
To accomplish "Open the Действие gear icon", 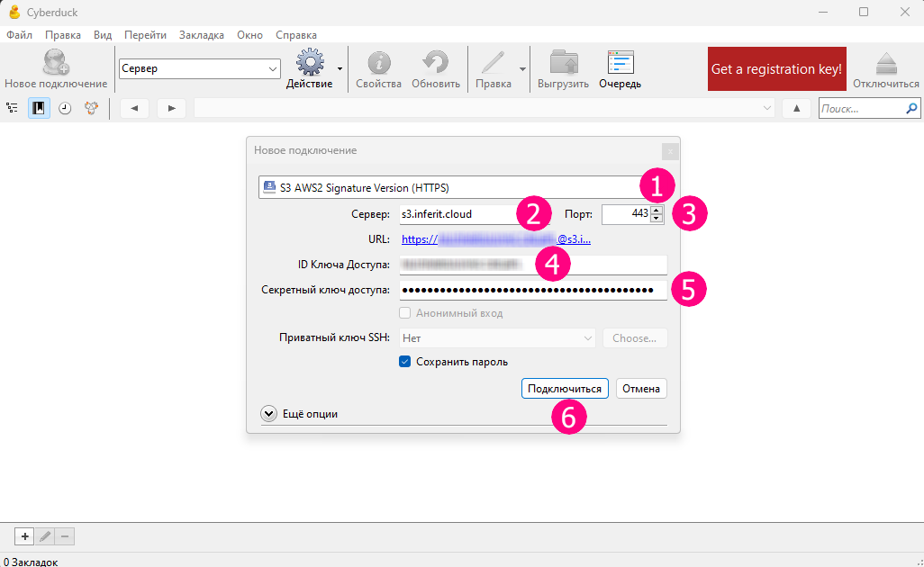I will (310, 62).
